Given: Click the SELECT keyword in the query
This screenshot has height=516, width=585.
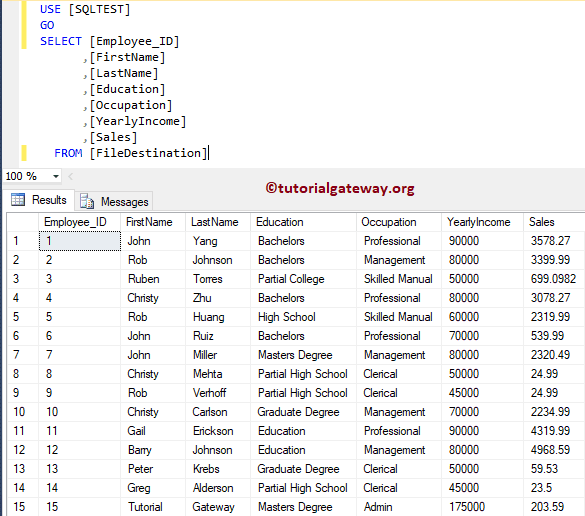Looking at the screenshot, I should click(x=61, y=41).
